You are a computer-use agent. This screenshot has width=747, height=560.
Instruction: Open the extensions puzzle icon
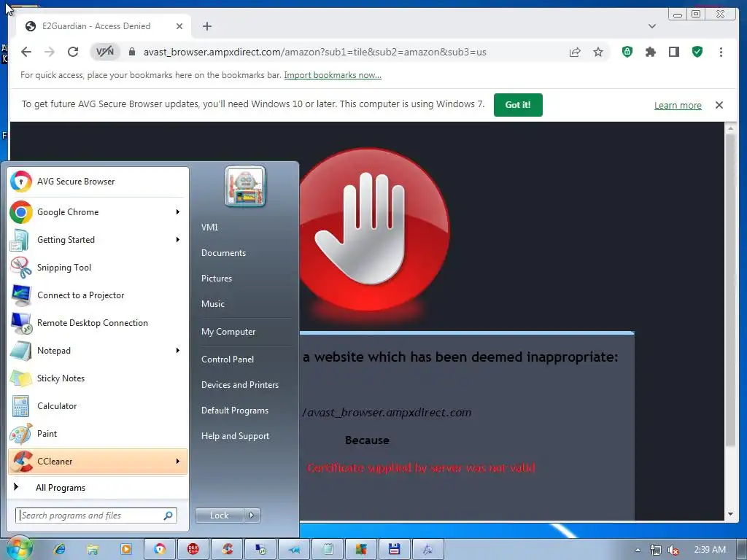(x=650, y=52)
